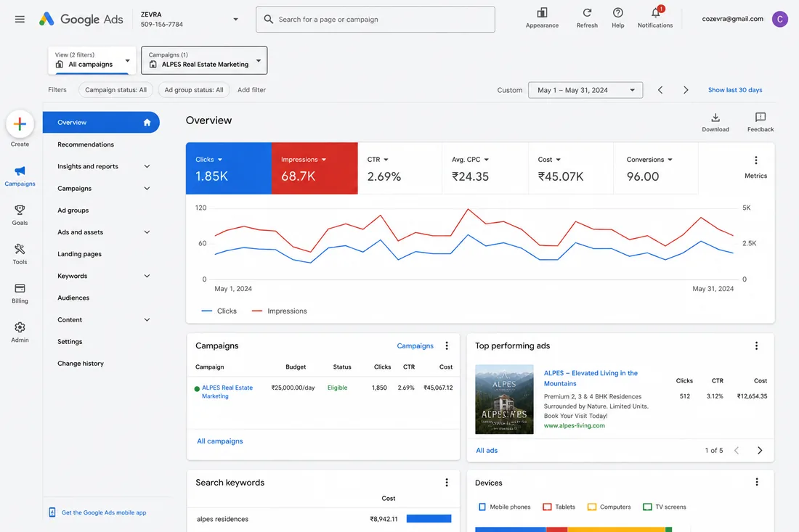Click Show last 30 days link
The width and height of the screenshot is (799, 532).
tap(735, 90)
